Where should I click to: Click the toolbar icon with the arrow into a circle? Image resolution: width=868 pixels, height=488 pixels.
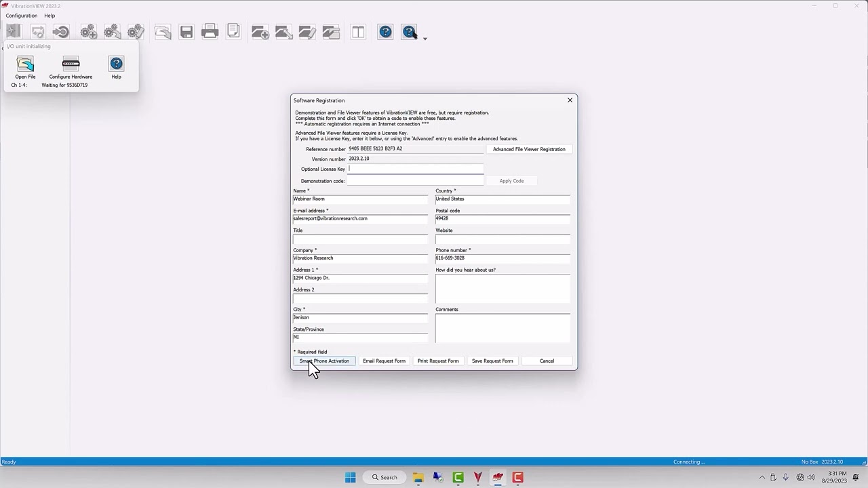point(61,32)
